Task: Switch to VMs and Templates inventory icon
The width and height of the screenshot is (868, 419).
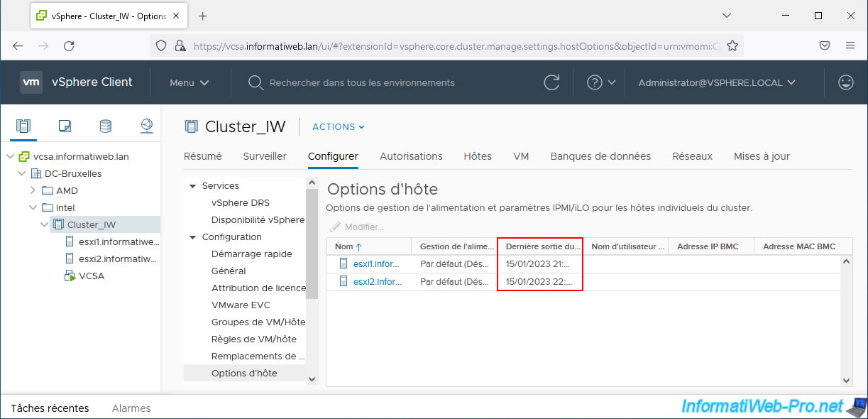Action: click(65, 126)
